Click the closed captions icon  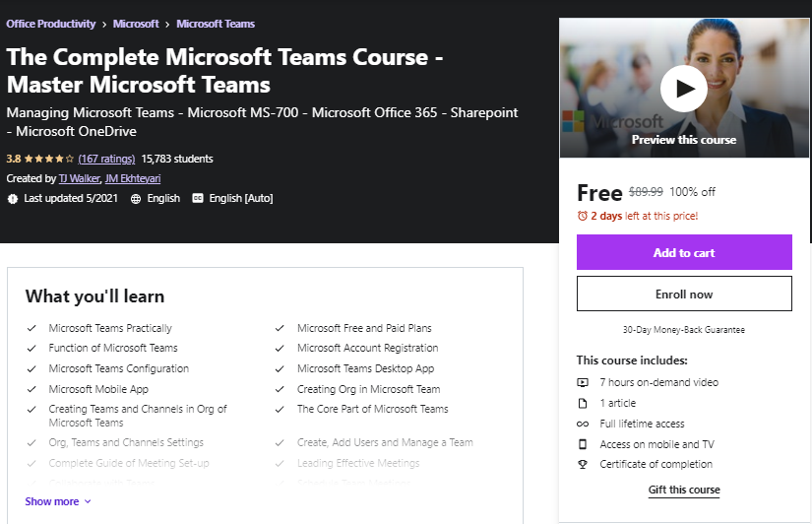198,198
